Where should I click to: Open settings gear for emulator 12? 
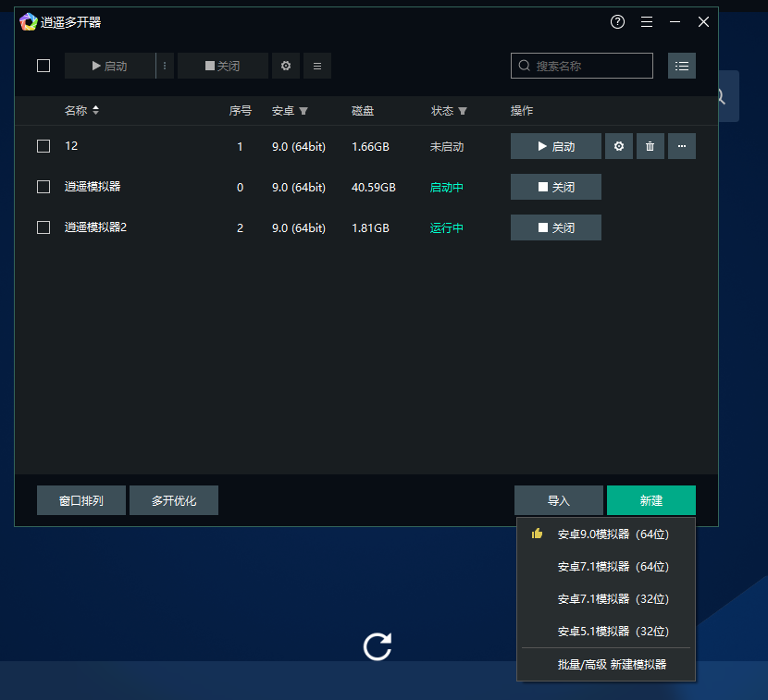pyautogui.click(x=619, y=146)
